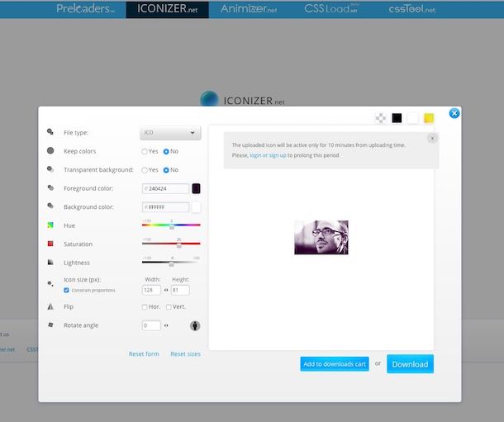Click the Icon size row icon
The image size is (504, 422).
50,283
